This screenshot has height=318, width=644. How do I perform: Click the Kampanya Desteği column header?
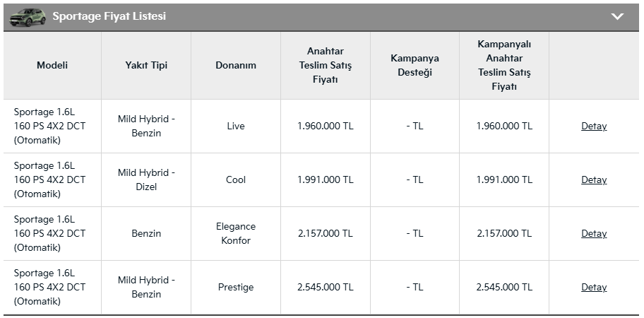pos(415,66)
